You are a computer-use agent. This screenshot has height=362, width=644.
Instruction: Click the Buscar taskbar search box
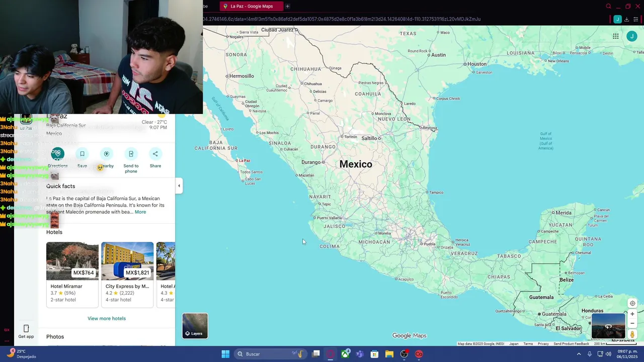(271, 354)
